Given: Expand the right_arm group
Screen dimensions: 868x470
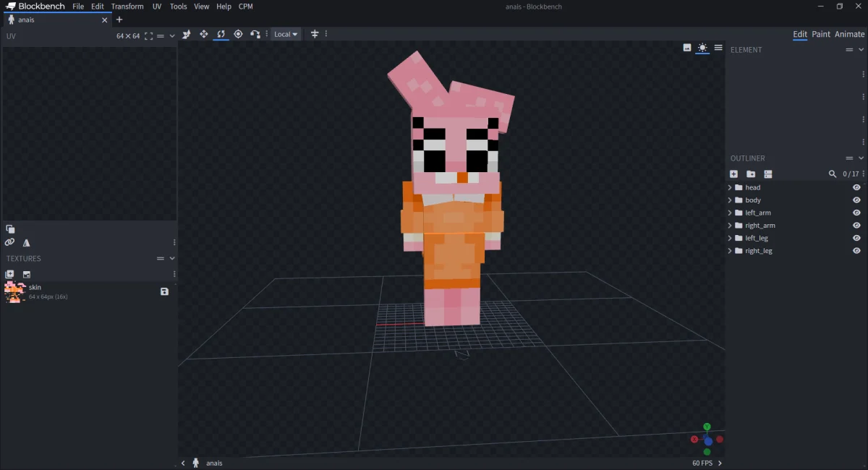Looking at the screenshot, I should pos(729,226).
